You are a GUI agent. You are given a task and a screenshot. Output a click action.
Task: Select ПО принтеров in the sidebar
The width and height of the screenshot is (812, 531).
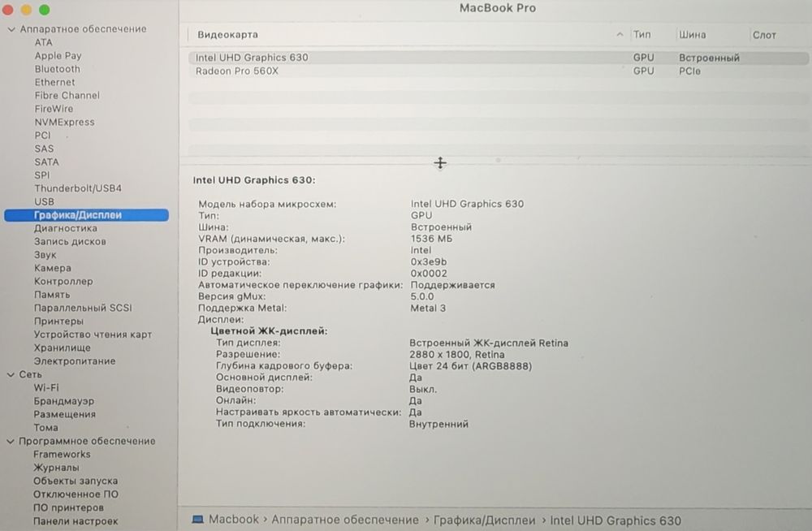[x=68, y=508]
